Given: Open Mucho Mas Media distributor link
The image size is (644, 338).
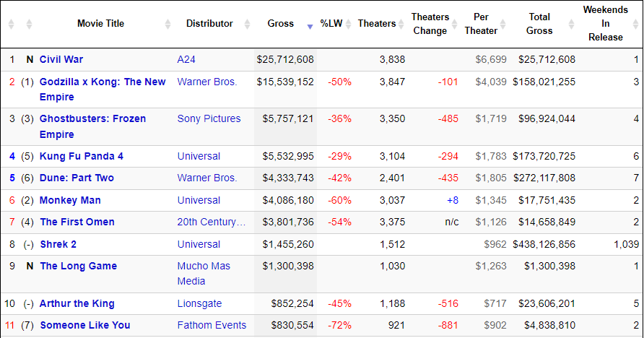Looking at the screenshot, I should 204,274.
